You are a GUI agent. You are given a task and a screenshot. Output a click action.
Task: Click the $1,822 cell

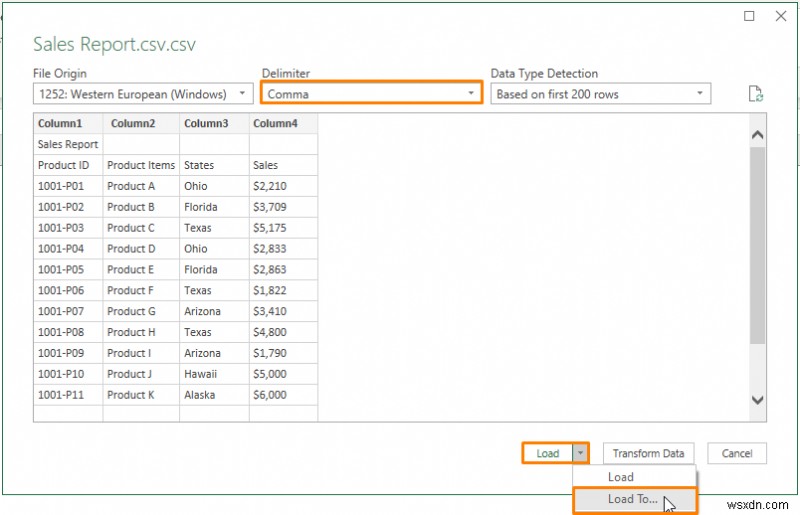point(283,291)
